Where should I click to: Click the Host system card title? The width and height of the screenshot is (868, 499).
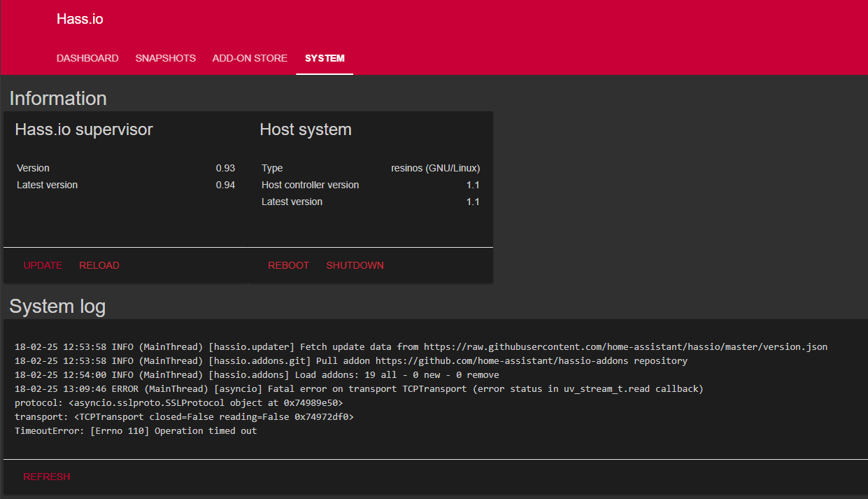tap(306, 129)
